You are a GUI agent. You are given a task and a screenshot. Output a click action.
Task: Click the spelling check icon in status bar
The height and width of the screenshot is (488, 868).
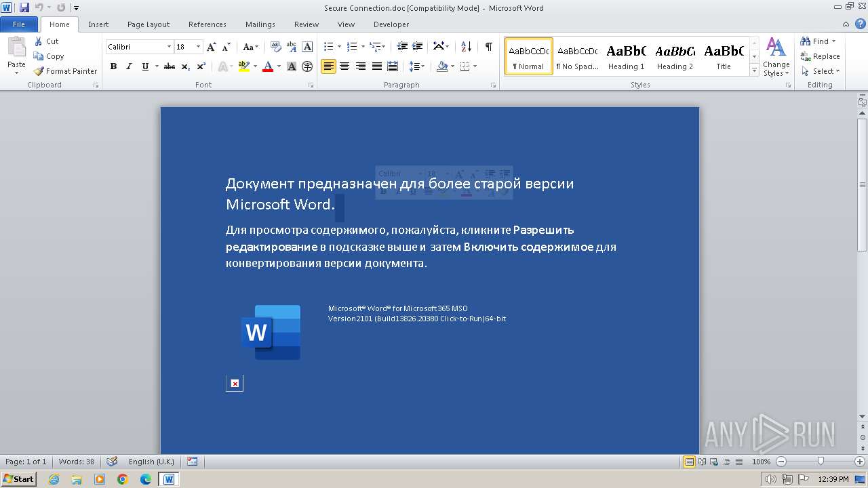pyautogui.click(x=112, y=462)
